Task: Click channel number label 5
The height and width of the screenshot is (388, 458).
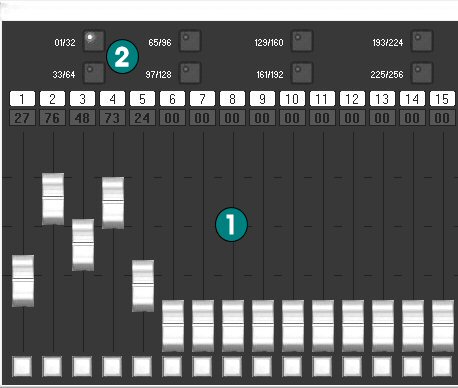Action: 142,99
